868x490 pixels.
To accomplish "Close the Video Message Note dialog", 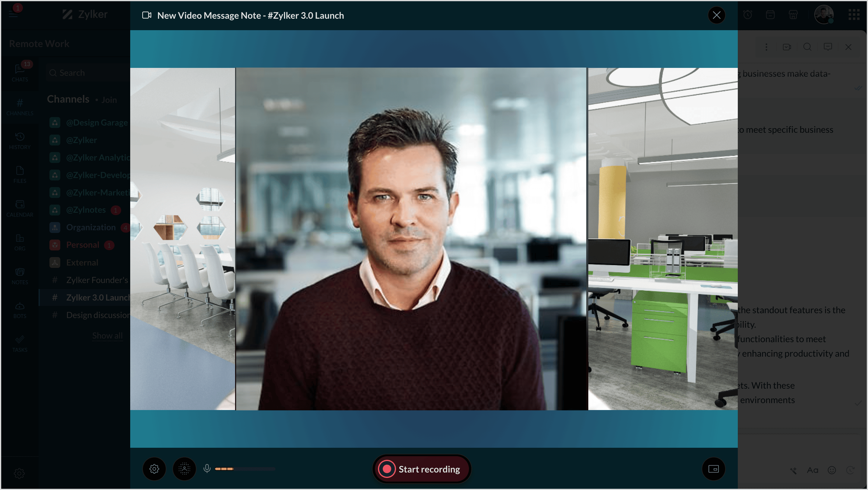I will tap(716, 15).
